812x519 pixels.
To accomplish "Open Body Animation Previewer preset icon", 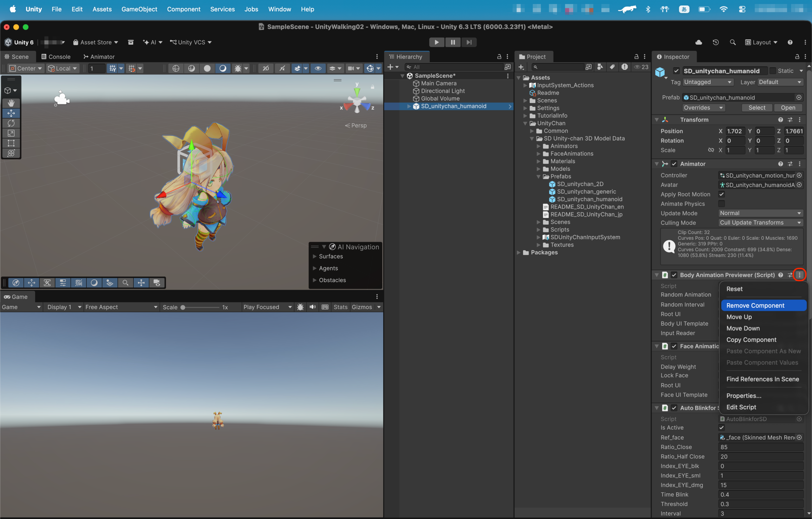I will click(x=790, y=275).
